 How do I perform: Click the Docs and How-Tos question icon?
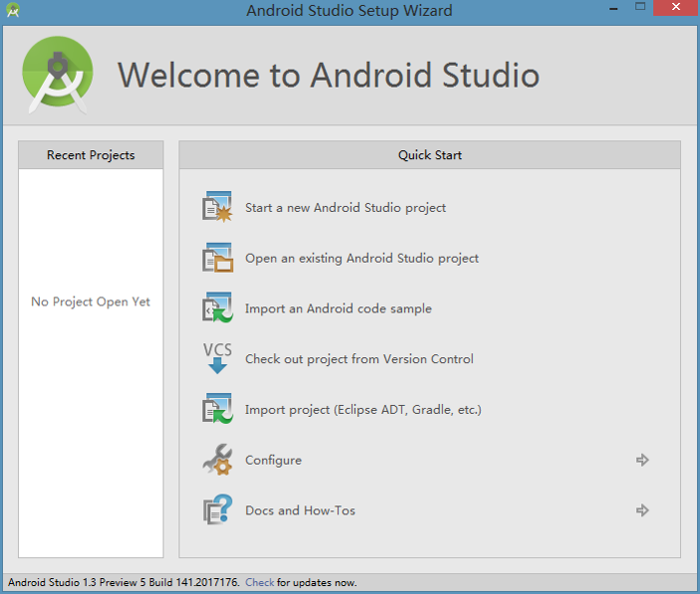click(x=217, y=509)
